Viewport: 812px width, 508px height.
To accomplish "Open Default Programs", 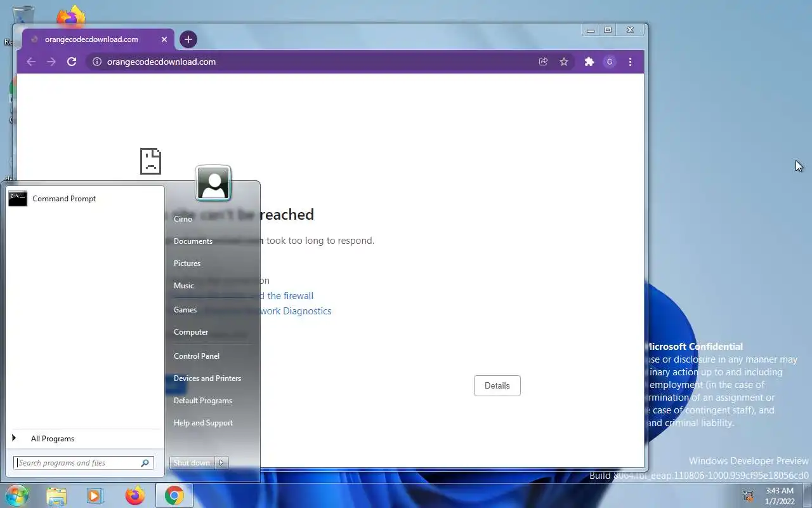I will [203, 401].
